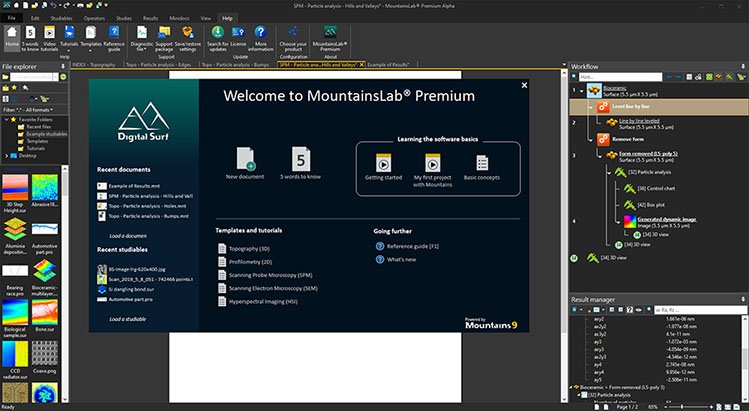The image size is (749, 411).
Task: Collapse the Favorite Folders tree node
Action: tap(6, 119)
